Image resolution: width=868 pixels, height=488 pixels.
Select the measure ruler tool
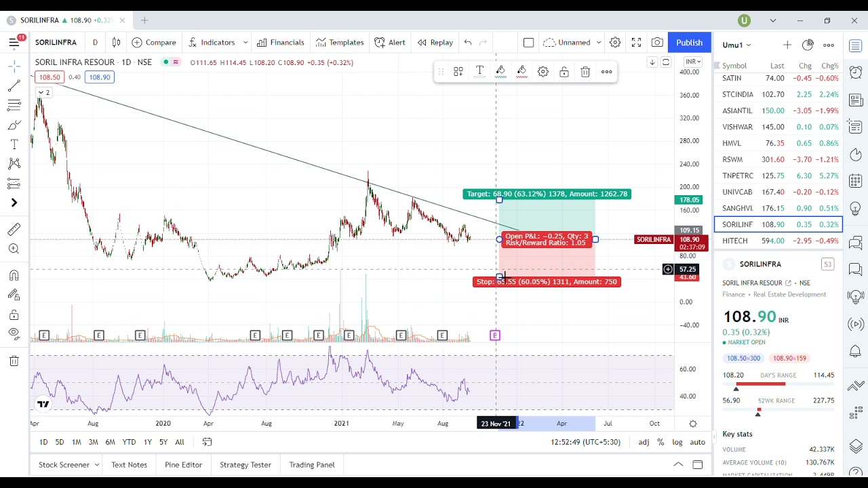click(14, 229)
